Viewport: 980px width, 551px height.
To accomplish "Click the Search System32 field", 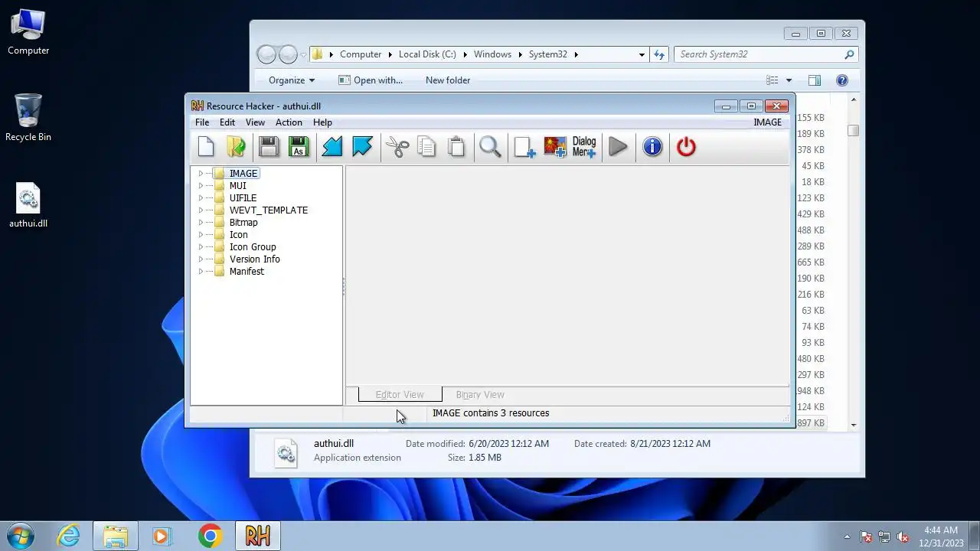I will (766, 54).
